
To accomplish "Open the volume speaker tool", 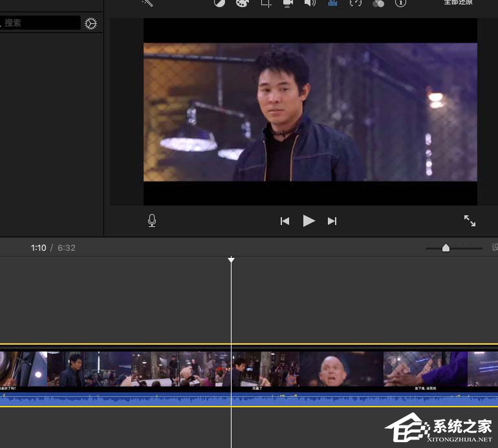I will (310, 3).
